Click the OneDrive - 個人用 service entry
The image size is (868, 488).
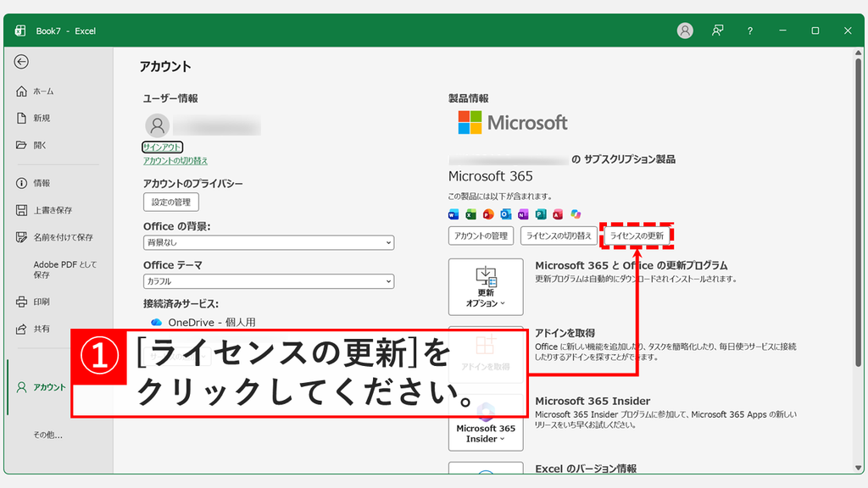coord(203,322)
